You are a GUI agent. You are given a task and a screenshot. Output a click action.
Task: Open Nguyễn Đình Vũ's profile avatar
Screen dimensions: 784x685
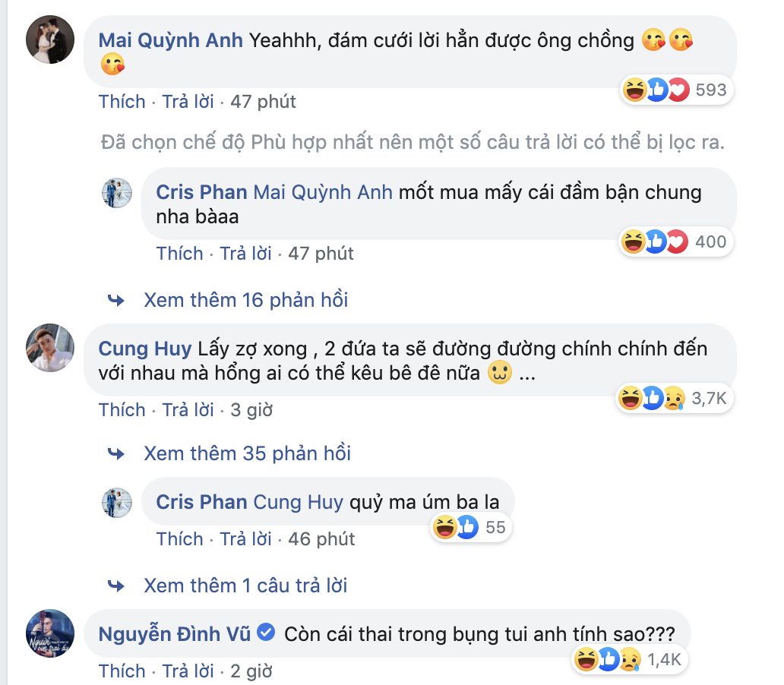click(x=51, y=633)
